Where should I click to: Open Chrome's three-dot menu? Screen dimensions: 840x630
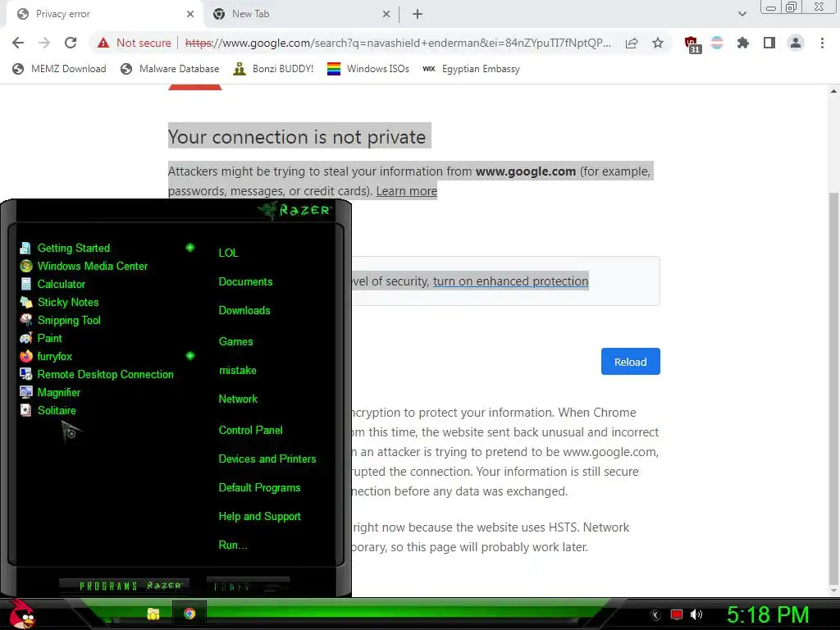[822, 43]
